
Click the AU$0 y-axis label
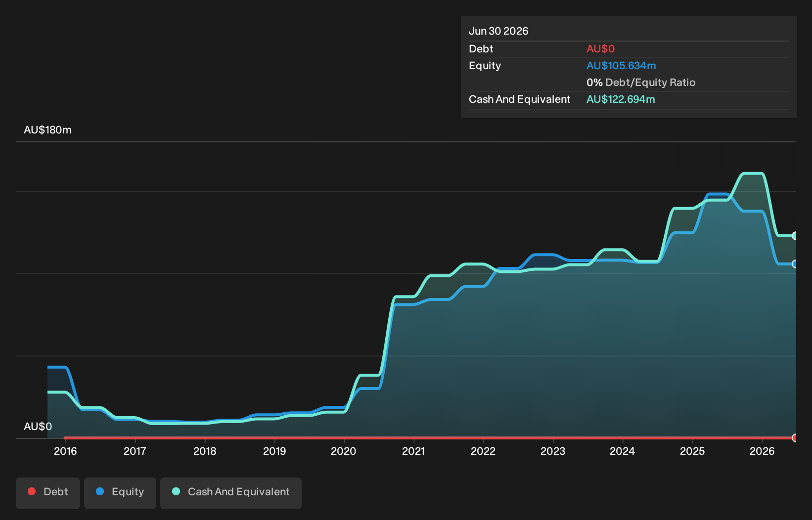(38, 427)
